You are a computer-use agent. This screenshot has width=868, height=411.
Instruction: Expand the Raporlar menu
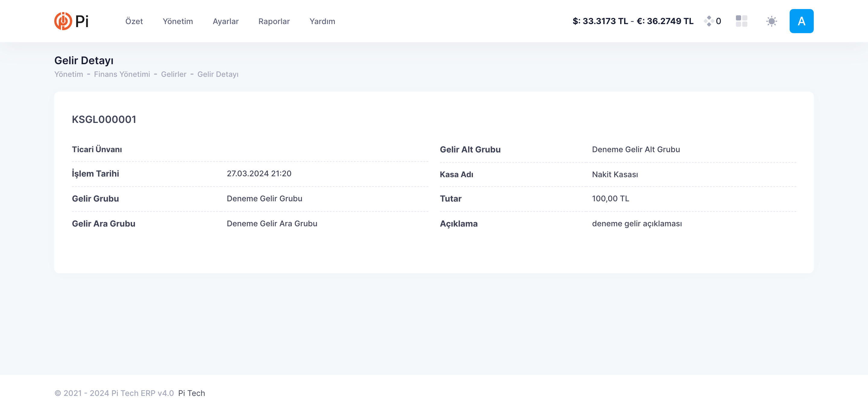[x=274, y=21]
